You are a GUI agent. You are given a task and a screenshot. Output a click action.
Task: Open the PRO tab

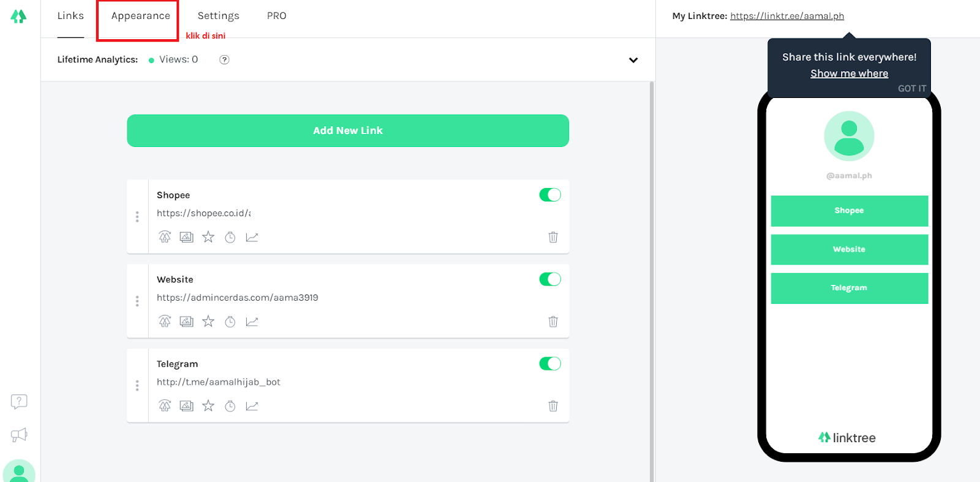277,16
